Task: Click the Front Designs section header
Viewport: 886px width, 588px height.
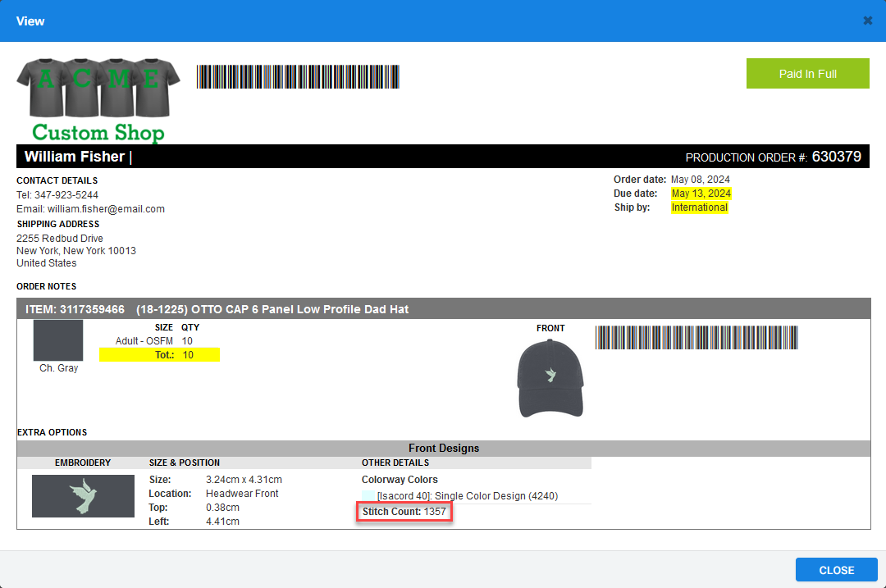Action: [x=443, y=449]
